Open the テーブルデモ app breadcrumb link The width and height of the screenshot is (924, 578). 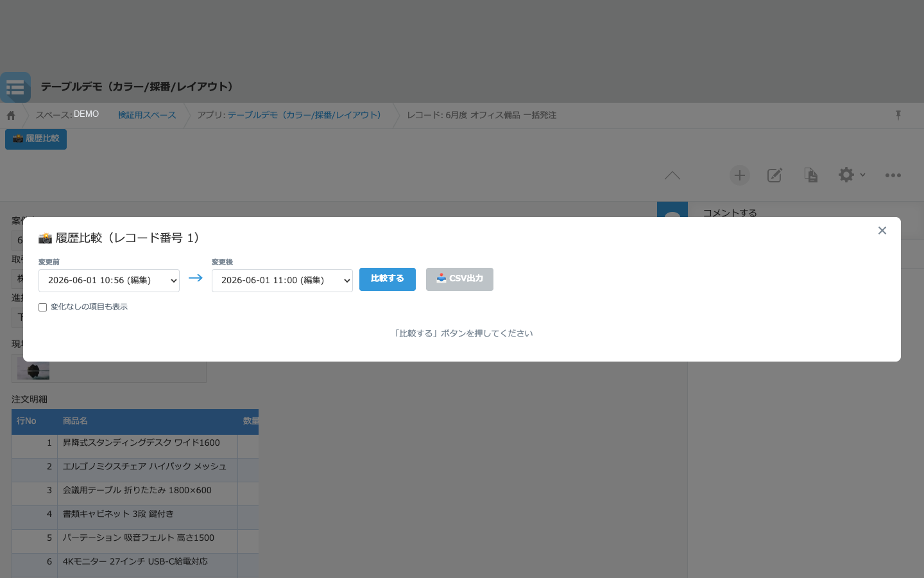coord(304,115)
